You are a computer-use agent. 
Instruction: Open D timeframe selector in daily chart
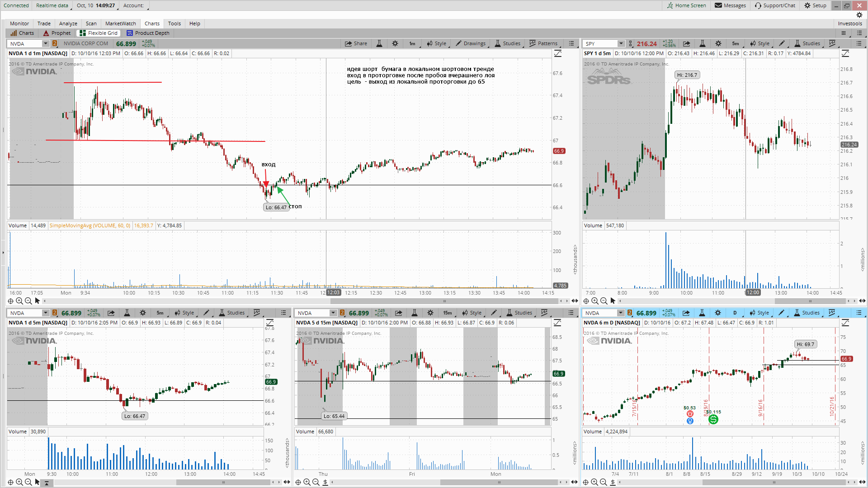click(x=735, y=313)
